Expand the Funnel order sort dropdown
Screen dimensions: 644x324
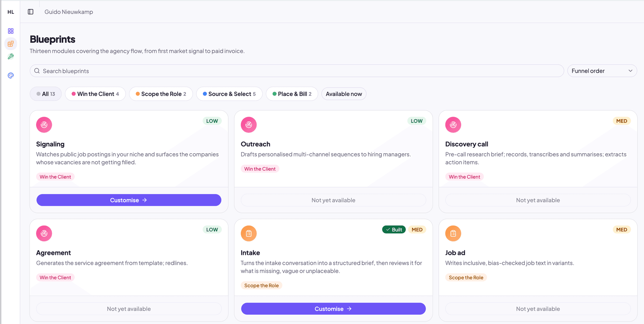pos(602,71)
